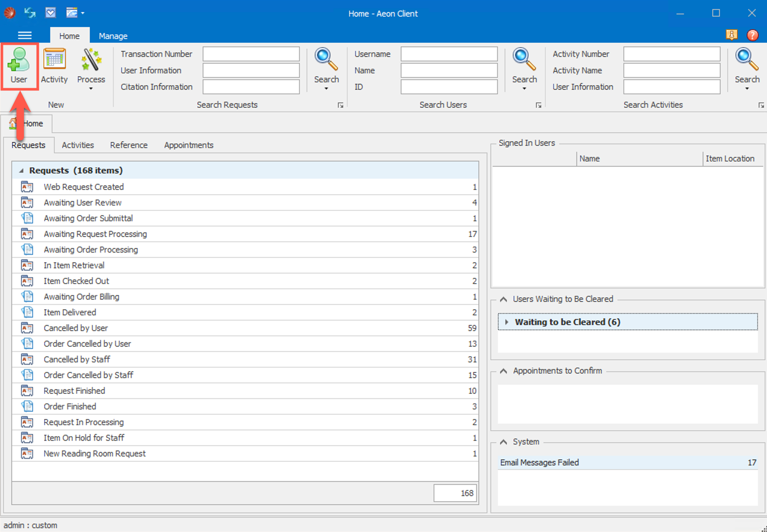Switch to the Manage ribbon tab

113,36
